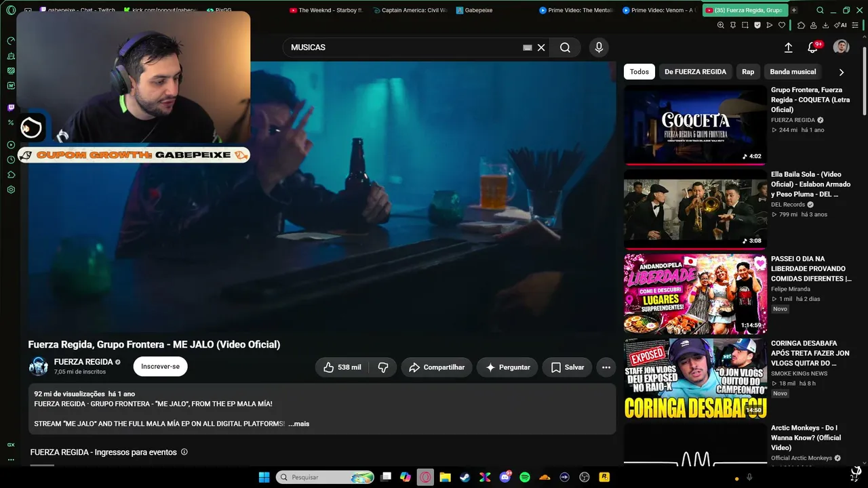Select the De FUERZA REGIDA chip
868x488 pixels.
[x=695, y=72]
